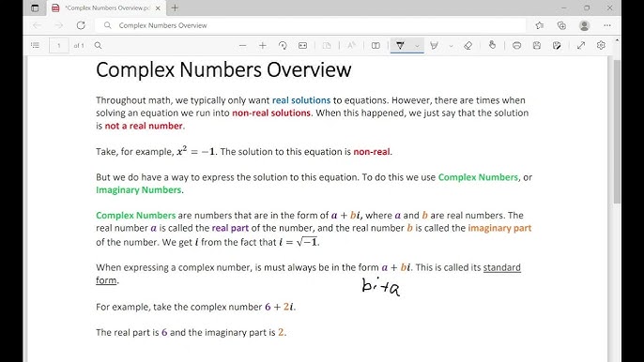Save the PDF document
This screenshot has height=362, width=644.
pyautogui.click(x=537, y=46)
